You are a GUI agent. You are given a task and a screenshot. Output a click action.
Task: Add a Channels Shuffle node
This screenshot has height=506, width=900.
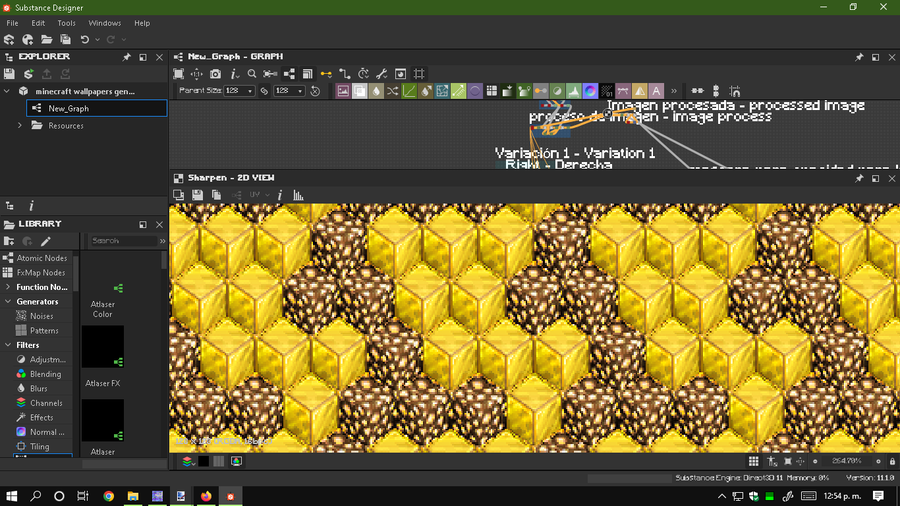(x=393, y=91)
